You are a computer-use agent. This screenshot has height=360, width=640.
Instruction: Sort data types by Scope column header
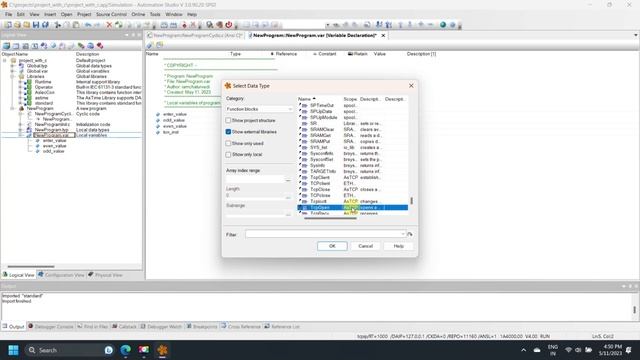click(x=350, y=99)
